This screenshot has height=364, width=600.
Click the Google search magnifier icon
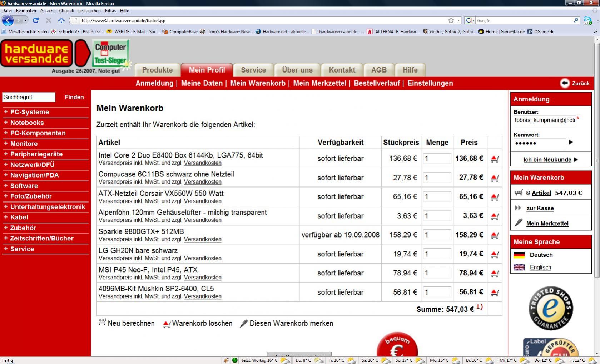coord(576,20)
